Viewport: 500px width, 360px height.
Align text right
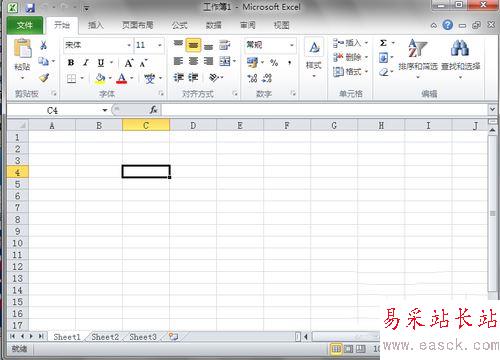[208, 61]
